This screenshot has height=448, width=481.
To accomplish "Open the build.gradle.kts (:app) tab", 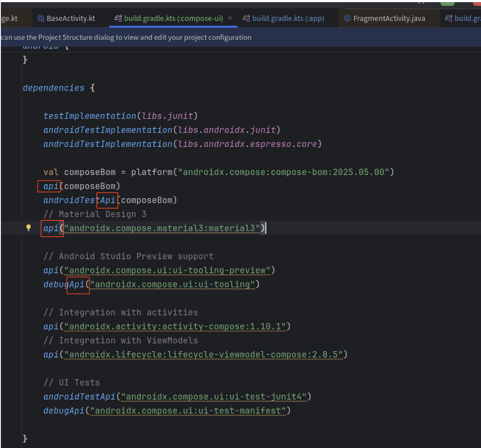I will [x=287, y=18].
